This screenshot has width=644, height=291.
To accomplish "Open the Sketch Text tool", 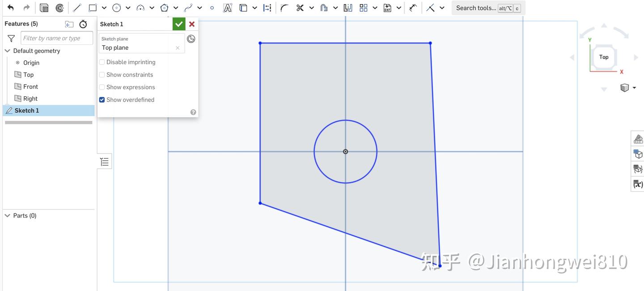I will pos(227,7).
